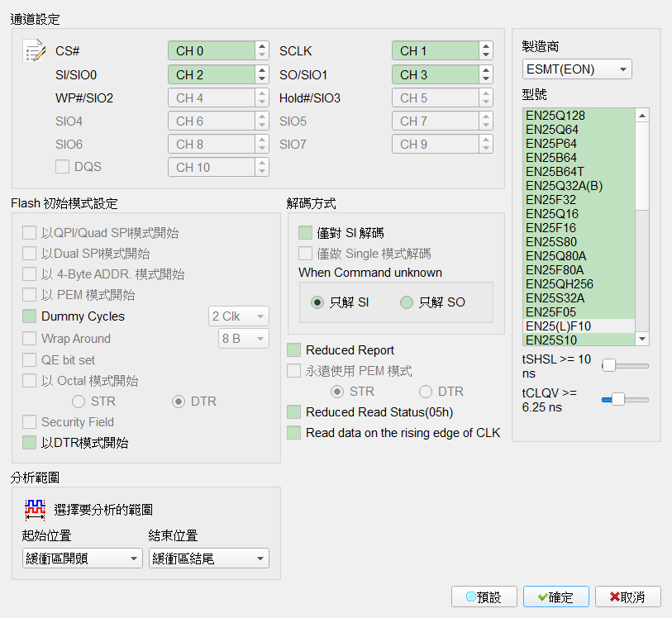Open the Dummy Cycles 2 Clk dropdown
Screen dimensions: 672x618
pyautogui.click(x=239, y=316)
